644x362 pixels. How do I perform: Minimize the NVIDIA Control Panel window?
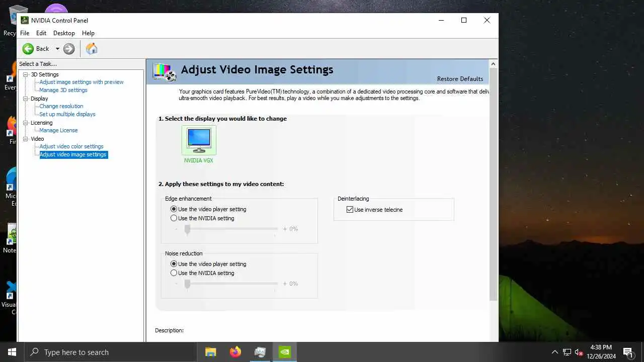(x=441, y=20)
